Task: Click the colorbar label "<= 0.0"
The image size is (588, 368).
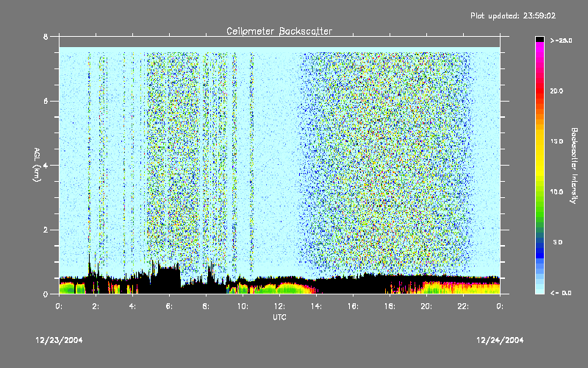Action: pos(561,293)
